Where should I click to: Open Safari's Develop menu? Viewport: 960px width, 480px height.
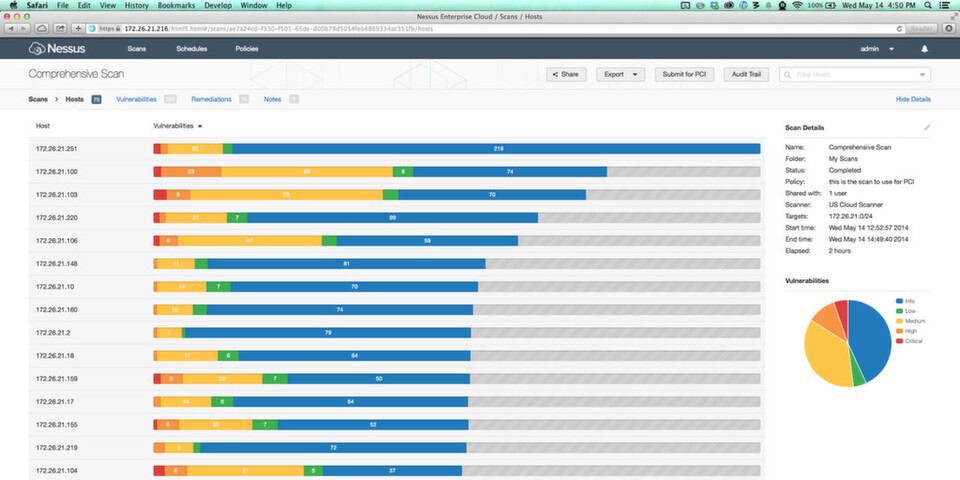(x=218, y=5)
